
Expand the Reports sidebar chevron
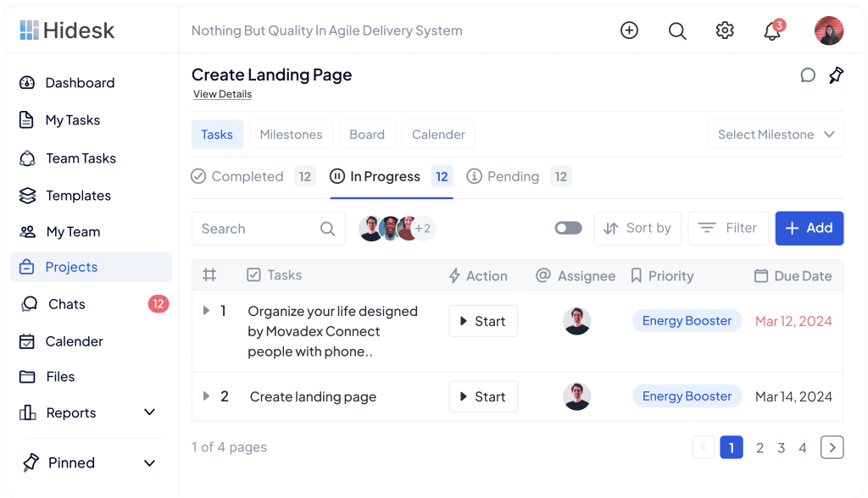pos(150,412)
